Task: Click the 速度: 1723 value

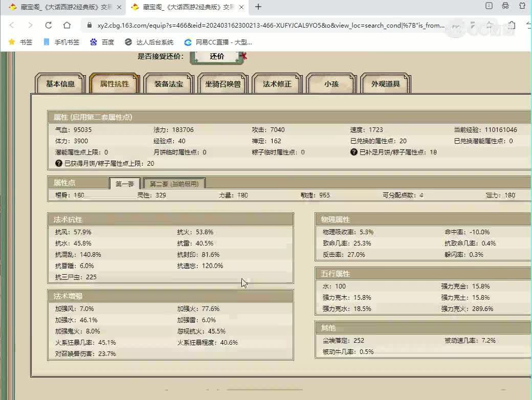Action: point(366,129)
